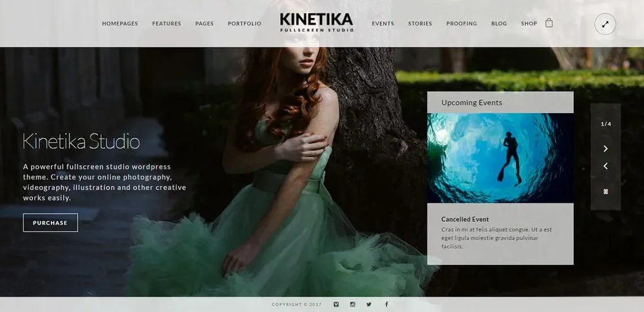Open the Shop menu item
The height and width of the screenshot is (312, 644).
pos(529,23)
